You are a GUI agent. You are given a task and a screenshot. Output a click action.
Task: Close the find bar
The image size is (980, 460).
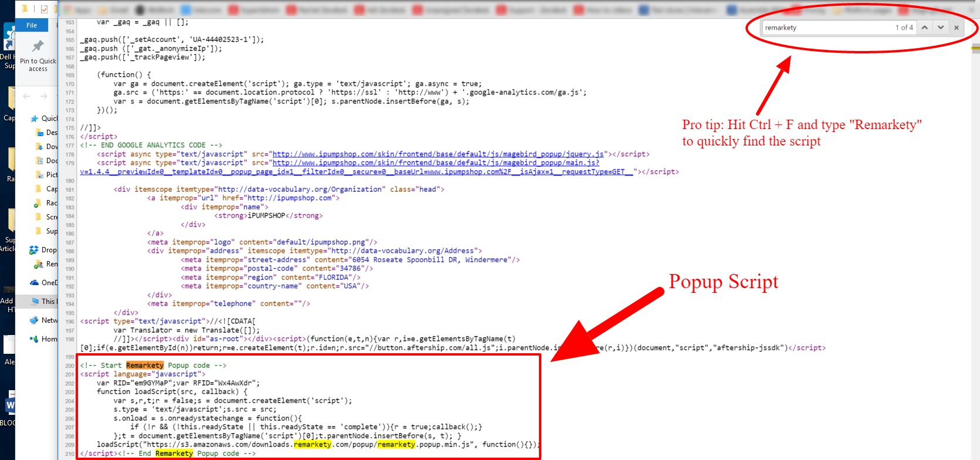coord(957,28)
